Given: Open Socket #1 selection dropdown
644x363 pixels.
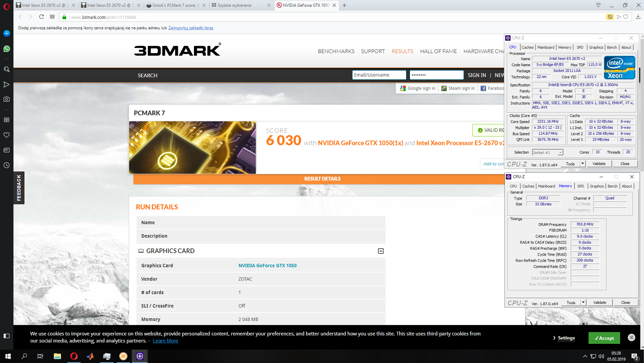Looking at the screenshot, I should (548, 153).
